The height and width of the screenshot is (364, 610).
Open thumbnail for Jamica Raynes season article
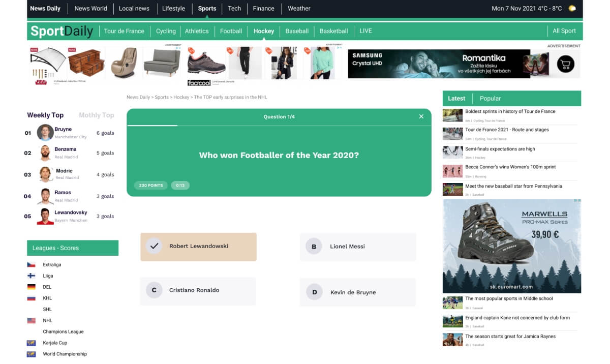tap(452, 340)
